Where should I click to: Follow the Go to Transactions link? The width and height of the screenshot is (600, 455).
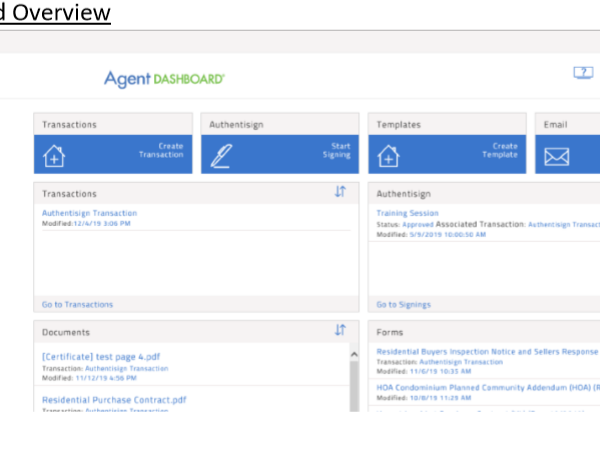pyautogui.click(x=77, y=305)
